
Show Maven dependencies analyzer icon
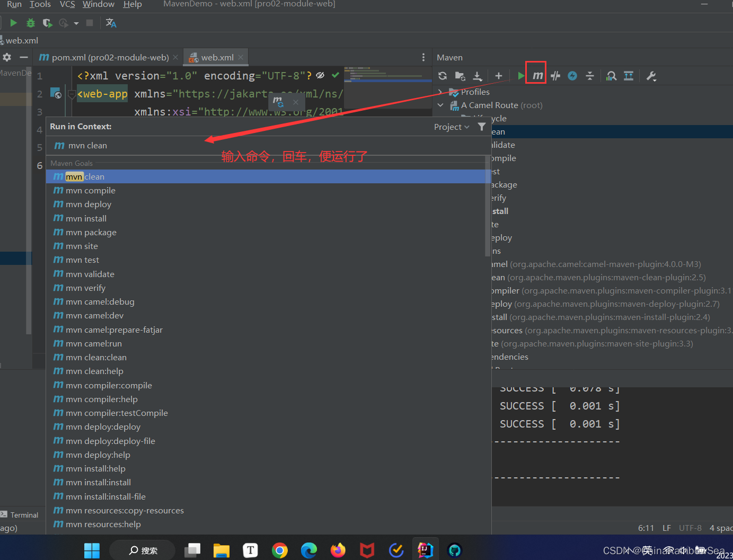611,76
